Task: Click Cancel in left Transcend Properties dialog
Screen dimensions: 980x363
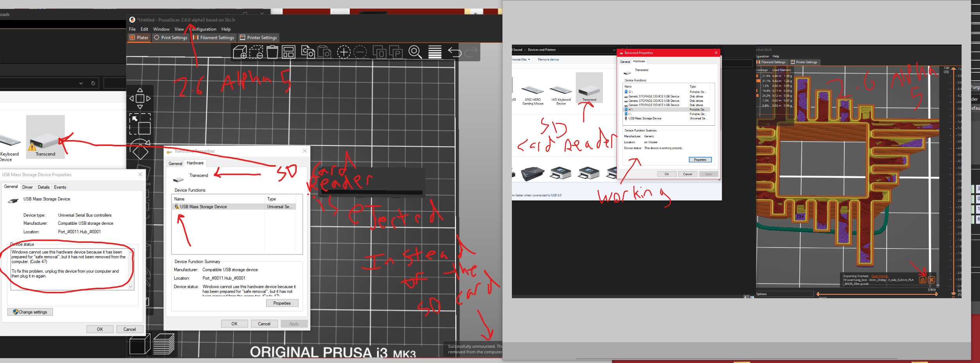Action: pos(264,324)
